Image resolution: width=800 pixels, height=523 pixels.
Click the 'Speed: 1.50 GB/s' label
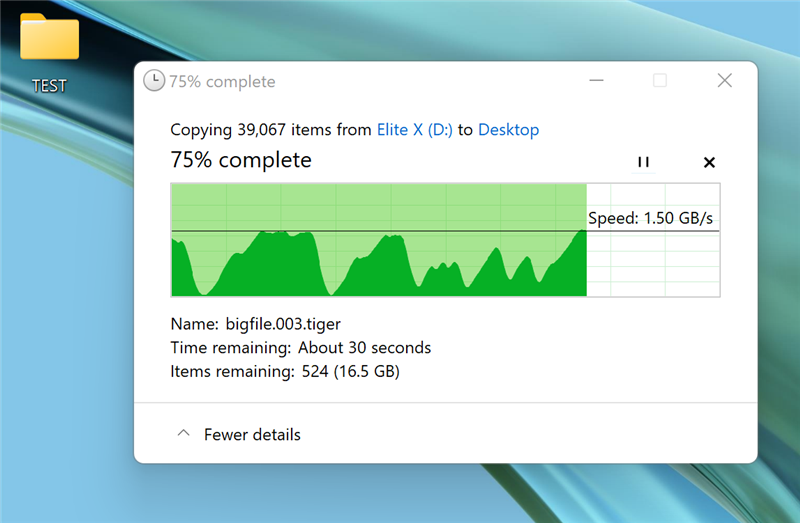click(650, 218)
